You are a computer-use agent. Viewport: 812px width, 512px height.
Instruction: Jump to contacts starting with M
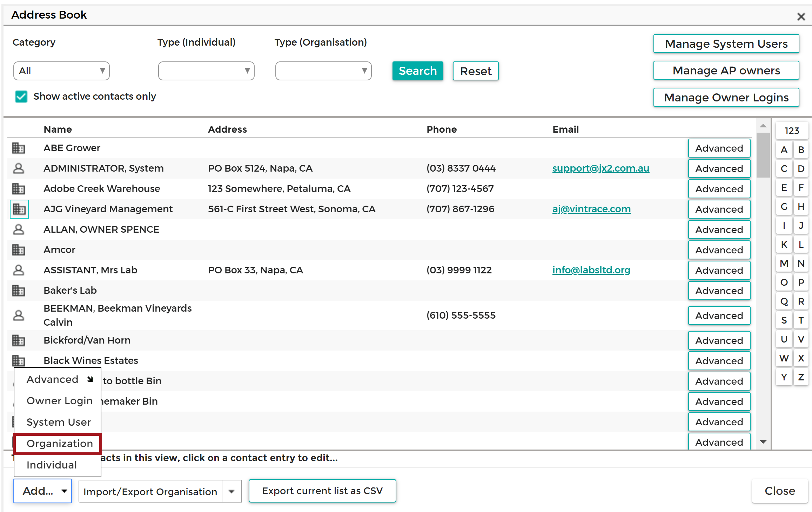784,263
